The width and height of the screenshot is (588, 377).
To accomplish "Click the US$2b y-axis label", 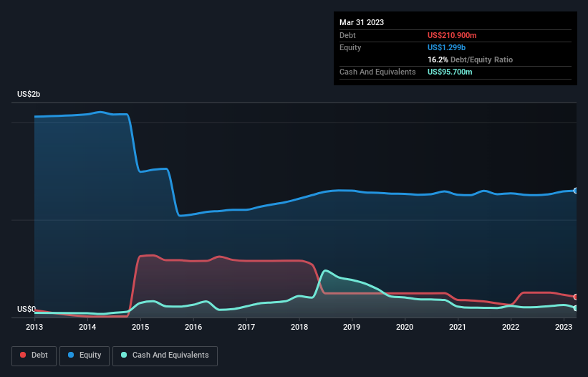I will click(29, 94).
